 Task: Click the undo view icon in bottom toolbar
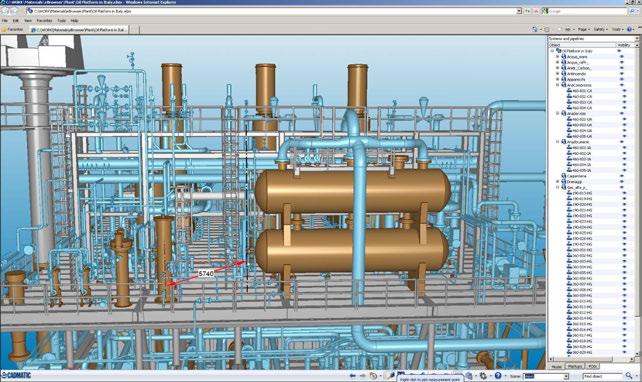373,375
